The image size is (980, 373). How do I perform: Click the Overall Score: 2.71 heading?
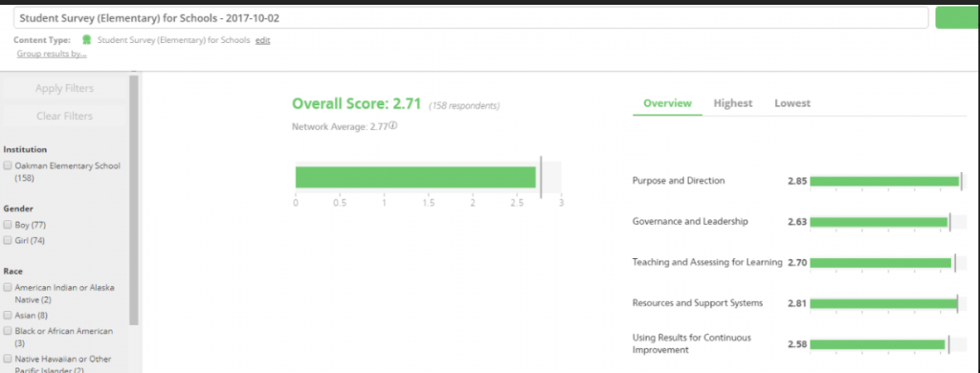[357, 103]
